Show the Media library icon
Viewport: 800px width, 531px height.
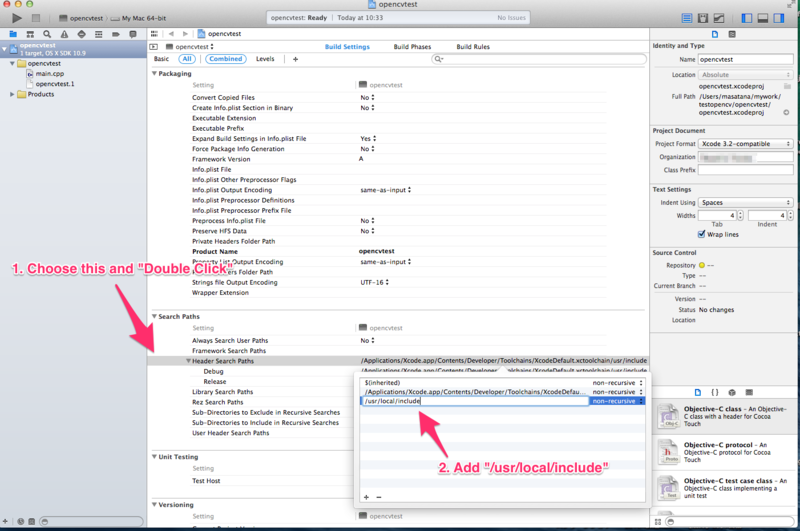click(x=749, y=392)
